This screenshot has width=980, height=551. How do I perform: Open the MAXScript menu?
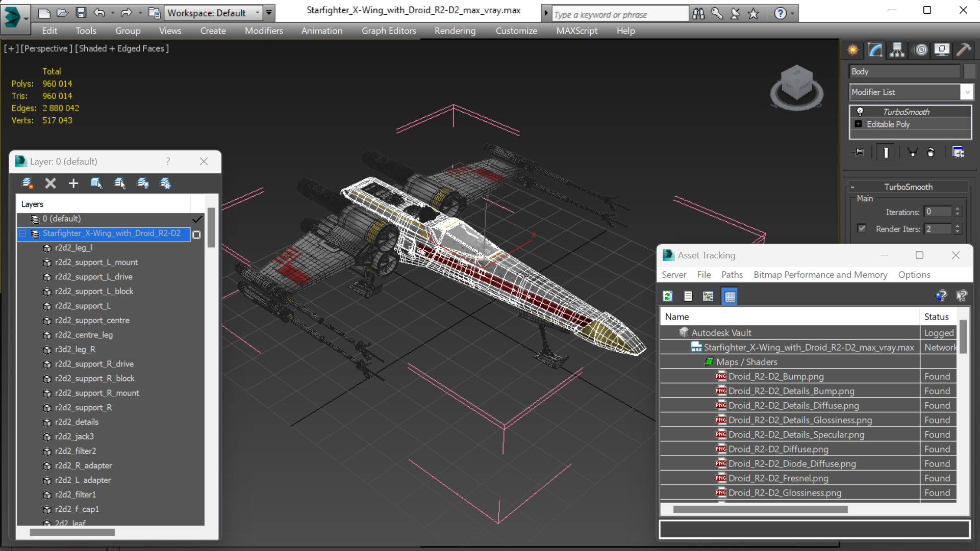click(576, 31)
